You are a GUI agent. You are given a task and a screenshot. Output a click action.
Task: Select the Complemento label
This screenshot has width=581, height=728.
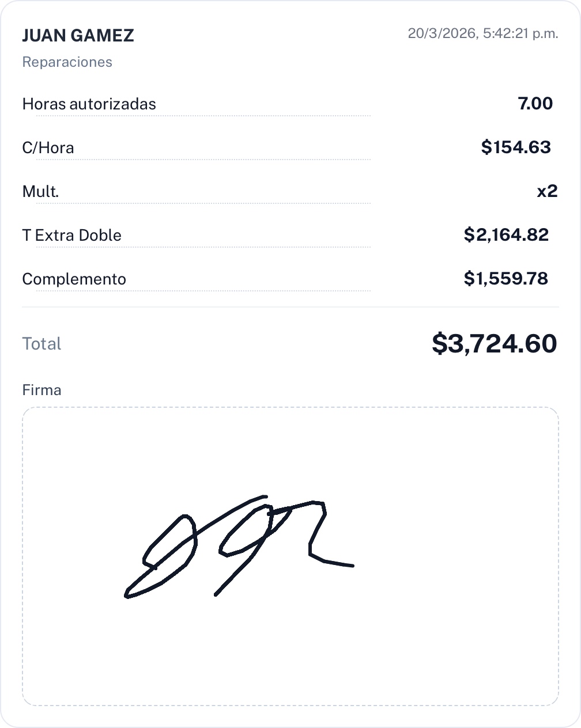point(74,279)
